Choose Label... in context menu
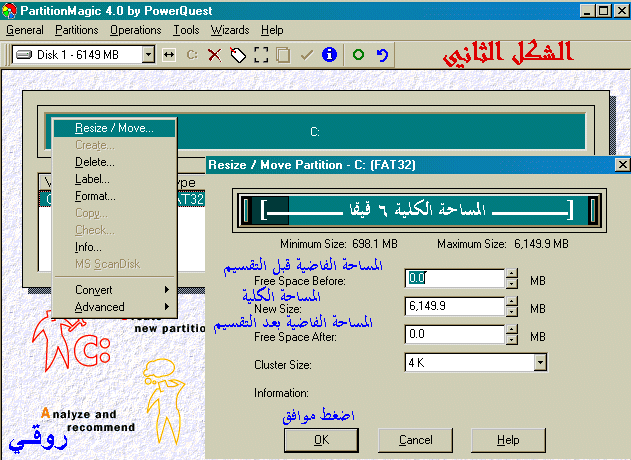Viewport: 631px width, 460px height. point(115,179)
